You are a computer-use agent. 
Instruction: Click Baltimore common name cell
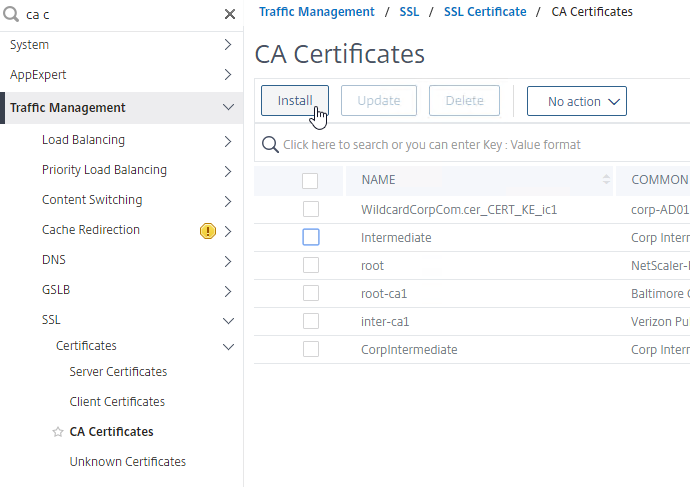tap(660, 294)
